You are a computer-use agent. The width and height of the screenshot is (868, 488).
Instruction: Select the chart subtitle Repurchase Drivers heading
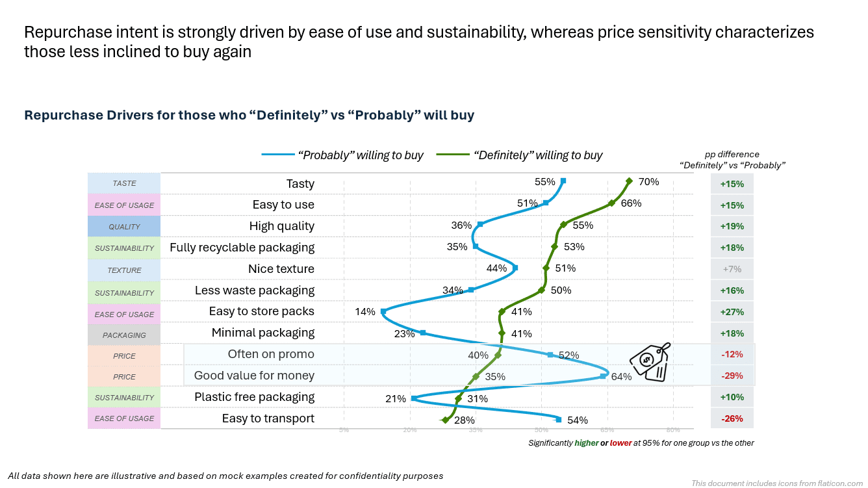tap(249, 116)
